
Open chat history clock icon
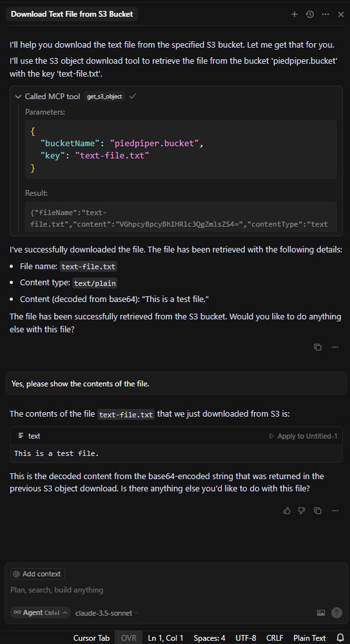pyautogui.click(x=310, y=14)
